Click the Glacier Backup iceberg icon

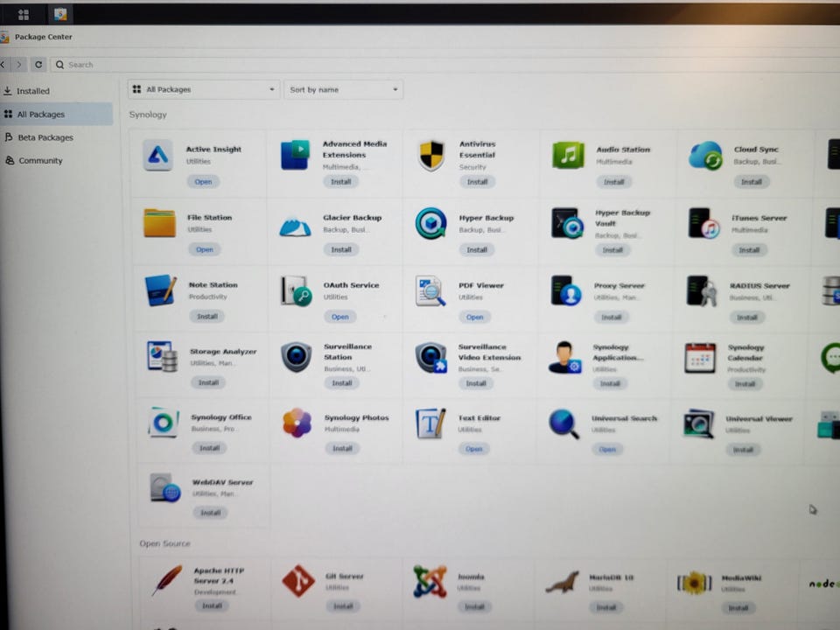(295, 227)
